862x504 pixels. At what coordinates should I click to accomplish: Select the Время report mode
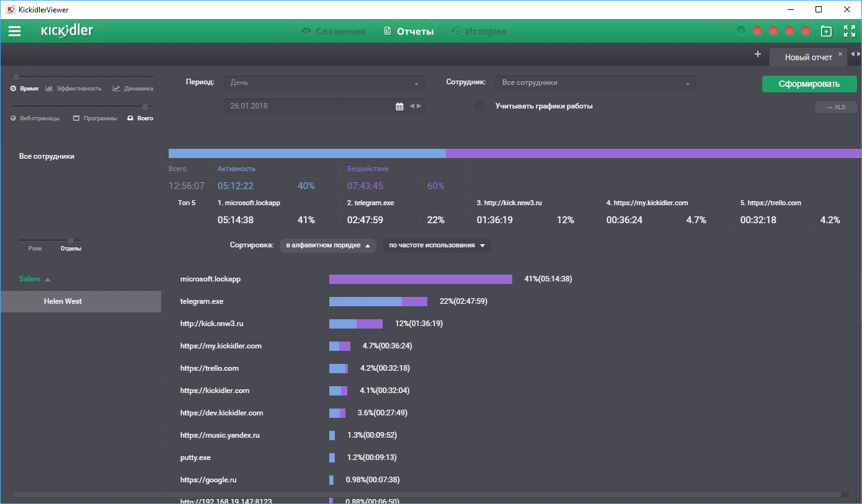24,89
